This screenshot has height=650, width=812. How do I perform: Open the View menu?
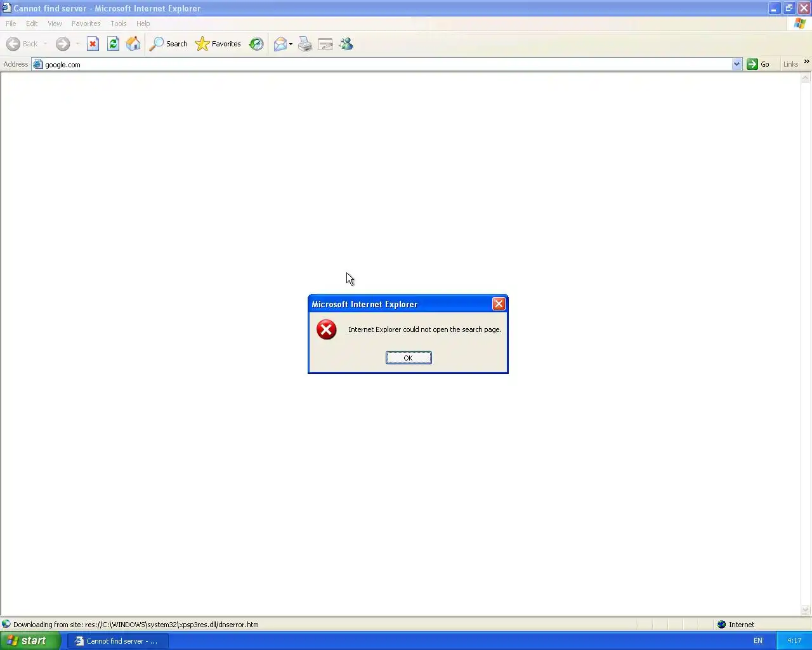(55, 23)
